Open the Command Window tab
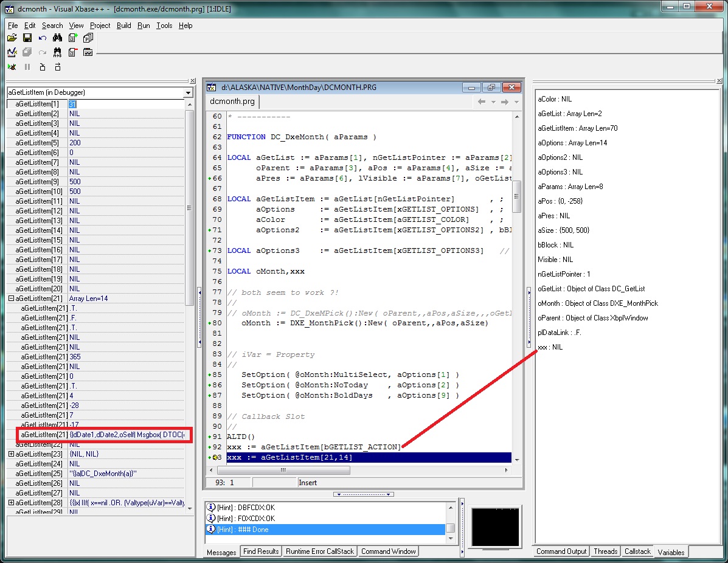 point(388,551)
